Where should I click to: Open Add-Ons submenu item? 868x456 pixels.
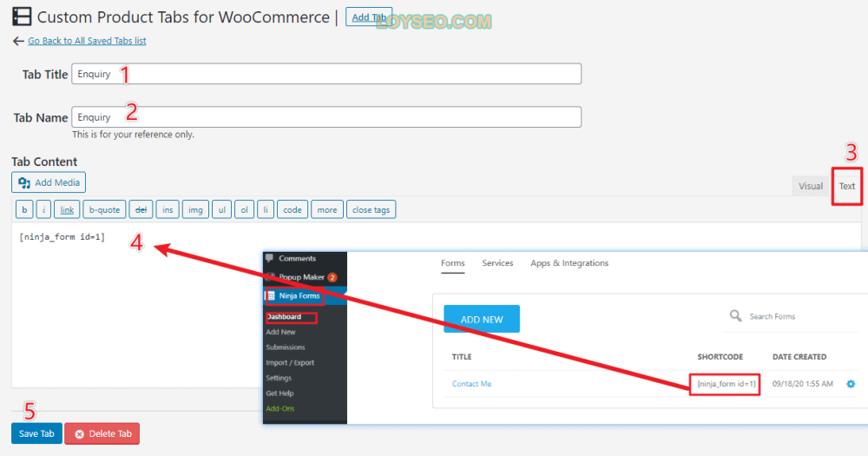pos(280,408)
